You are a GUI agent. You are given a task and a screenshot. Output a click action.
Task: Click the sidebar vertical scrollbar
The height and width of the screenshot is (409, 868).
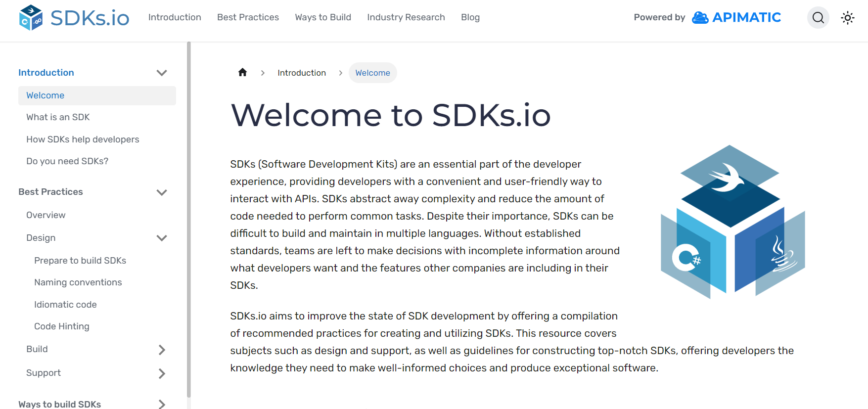189,220
